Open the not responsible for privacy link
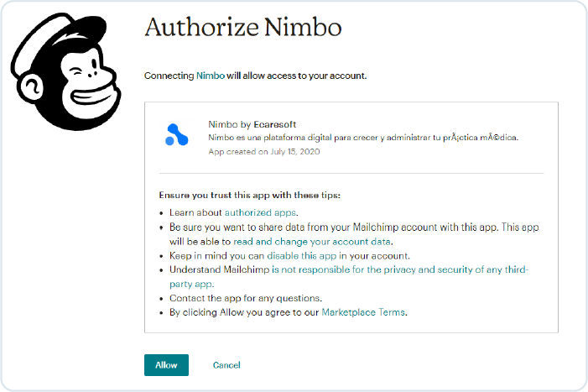 [349, 277]
